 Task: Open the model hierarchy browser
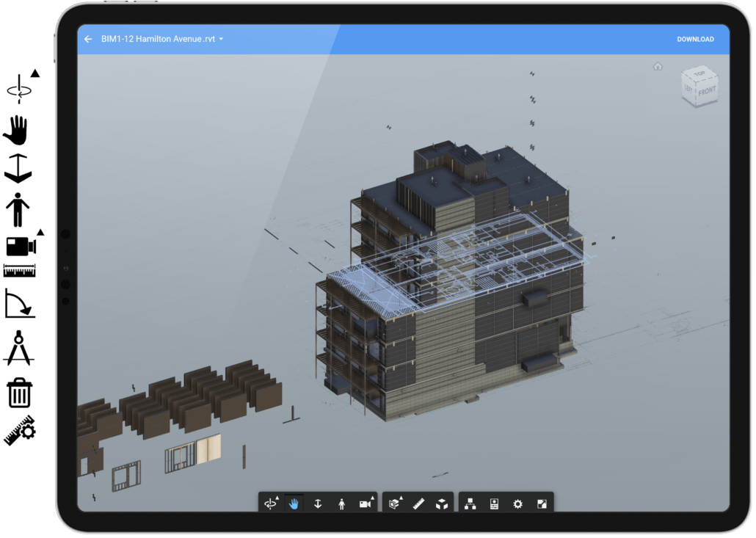point(471,503)
